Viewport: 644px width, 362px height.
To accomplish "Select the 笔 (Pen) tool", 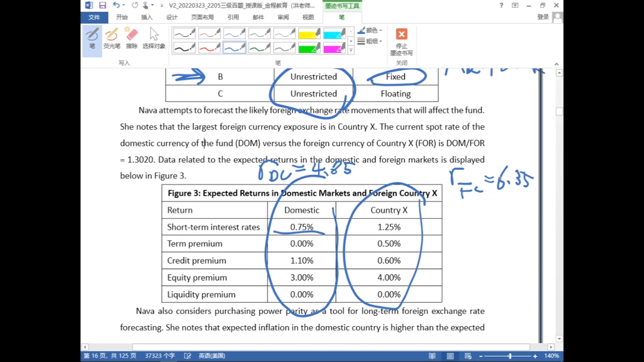I will tap(92, 40).
